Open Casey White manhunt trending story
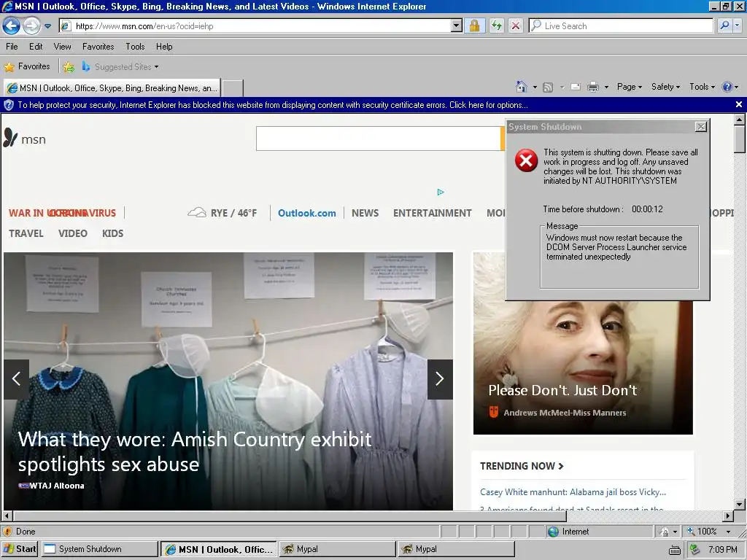Image resolution: width=747 pixels, height=560 pixels. [573, 492]
